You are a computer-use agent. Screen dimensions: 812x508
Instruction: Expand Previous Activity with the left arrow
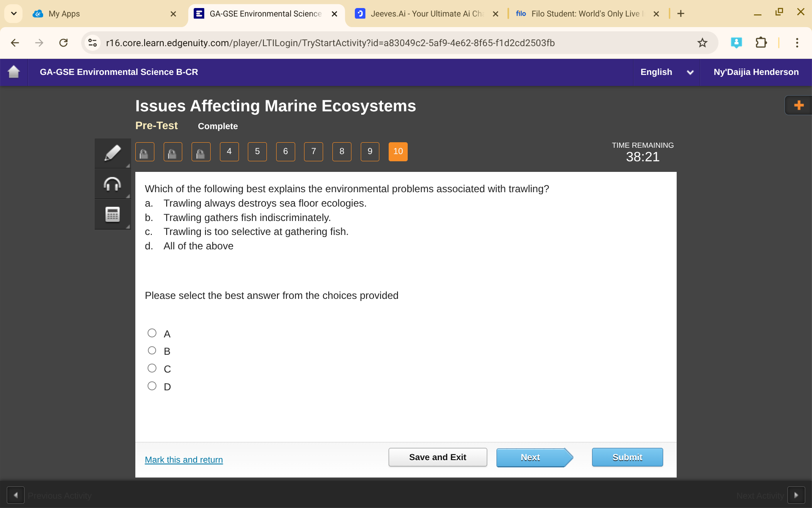point(15,494)
